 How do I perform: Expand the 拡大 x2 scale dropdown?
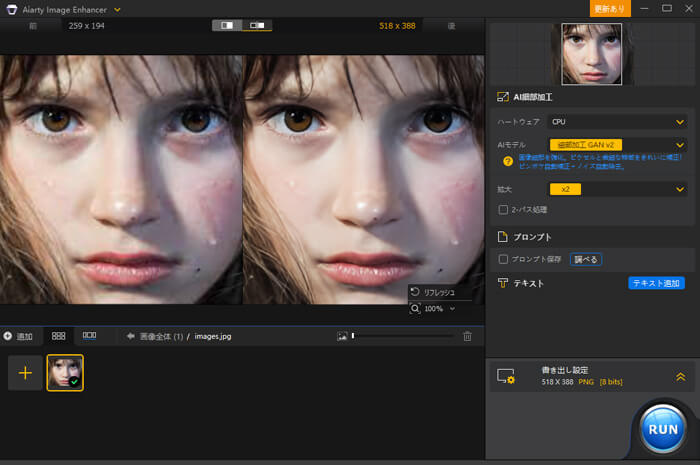(x=617, y=188)
